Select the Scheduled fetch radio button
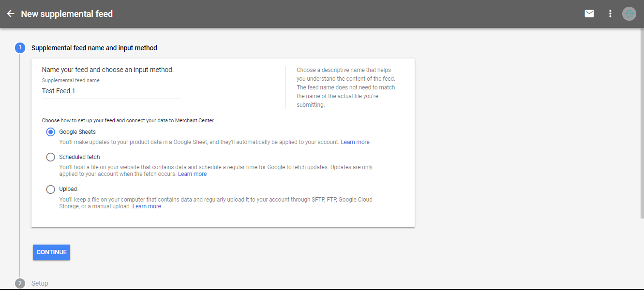 click(x=50, y=157)
